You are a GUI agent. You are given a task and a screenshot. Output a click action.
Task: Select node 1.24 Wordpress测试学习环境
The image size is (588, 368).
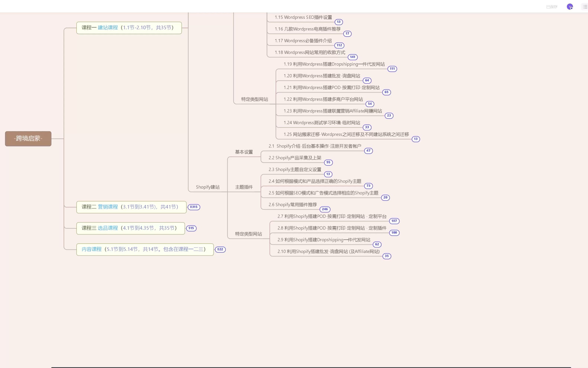(322, 122)
